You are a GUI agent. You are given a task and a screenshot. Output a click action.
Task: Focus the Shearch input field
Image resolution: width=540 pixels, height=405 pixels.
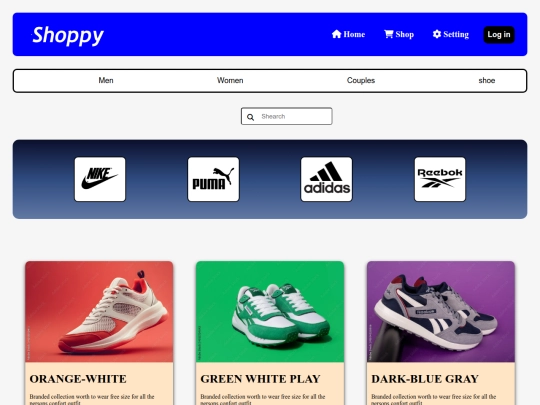tap(287, 116)
